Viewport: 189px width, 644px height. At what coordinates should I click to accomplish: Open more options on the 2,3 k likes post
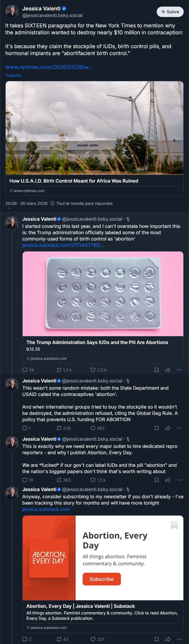179,370
